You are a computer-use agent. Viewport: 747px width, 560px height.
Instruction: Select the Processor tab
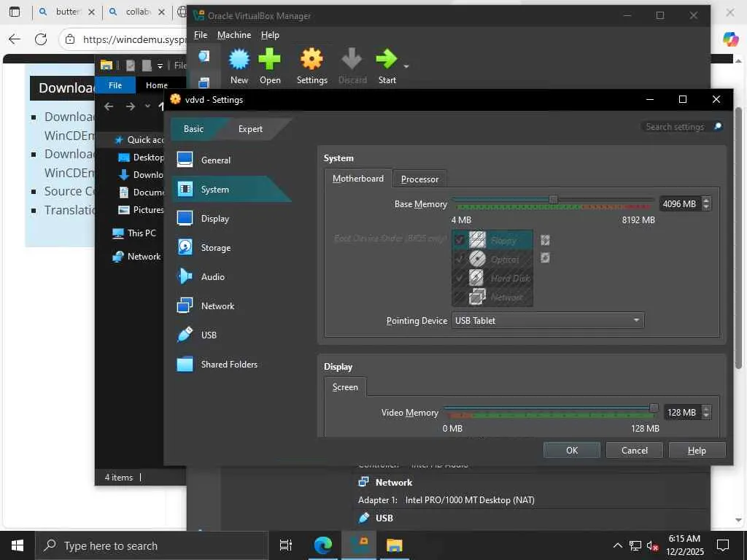[x=419, y=179]
